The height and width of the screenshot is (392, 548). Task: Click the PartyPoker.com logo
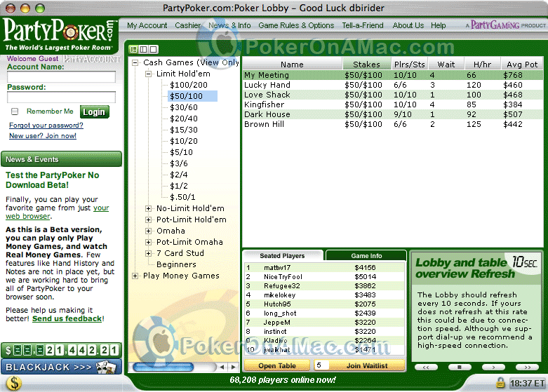(60, 34)
